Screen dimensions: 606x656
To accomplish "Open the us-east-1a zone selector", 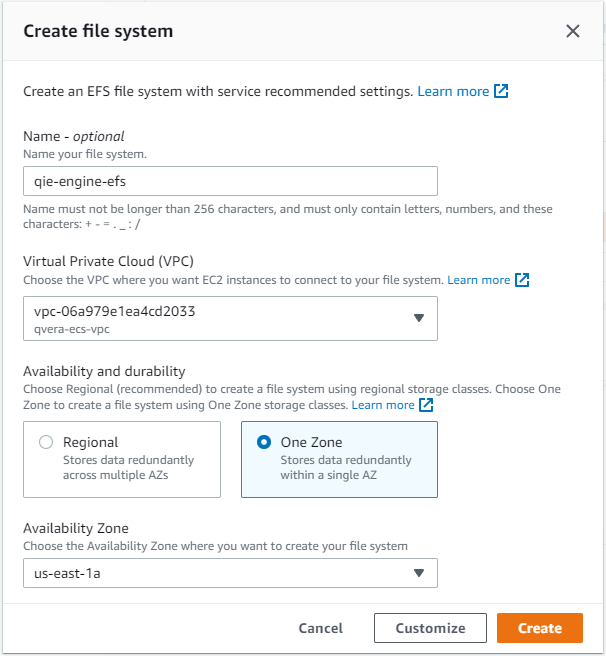I will point(231,573).
